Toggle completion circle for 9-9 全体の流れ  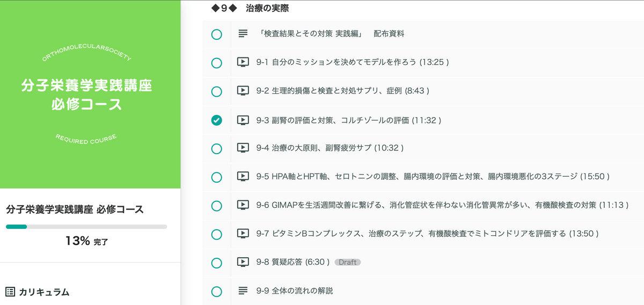[x=216, y=292]
